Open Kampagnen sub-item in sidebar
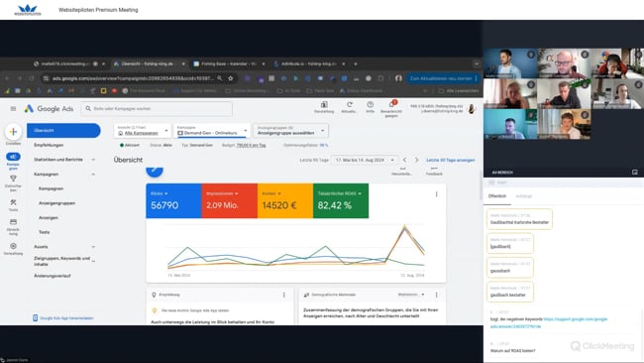This screenshot has height=363, width=644. pos(51,188)
